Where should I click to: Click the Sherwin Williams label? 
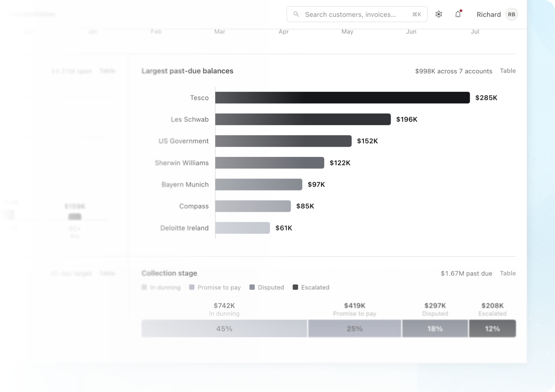(182, 163)
